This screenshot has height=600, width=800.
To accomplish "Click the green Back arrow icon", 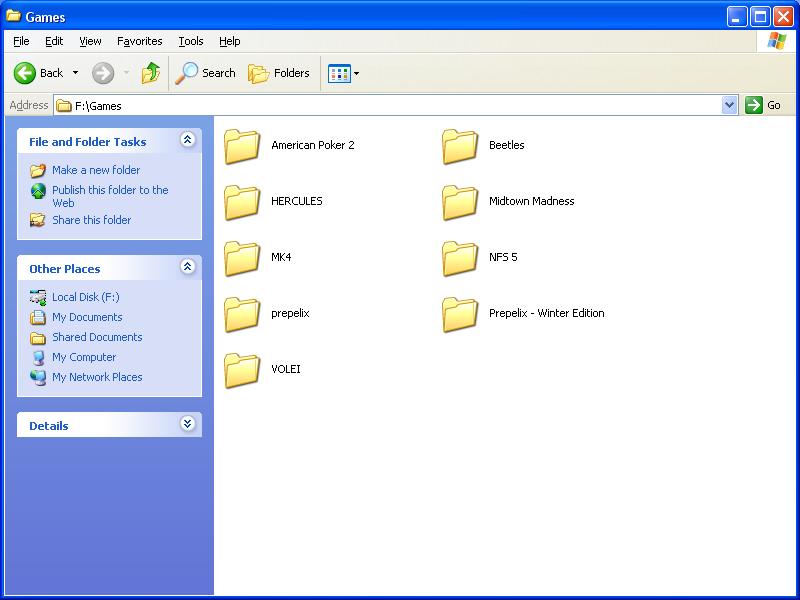I will [x=24, y=73].
